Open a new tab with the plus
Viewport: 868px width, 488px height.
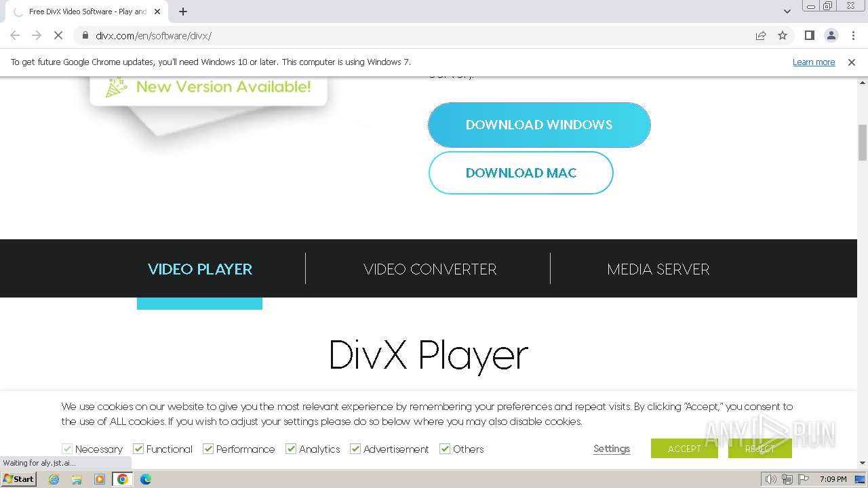(x=183, y=12)
